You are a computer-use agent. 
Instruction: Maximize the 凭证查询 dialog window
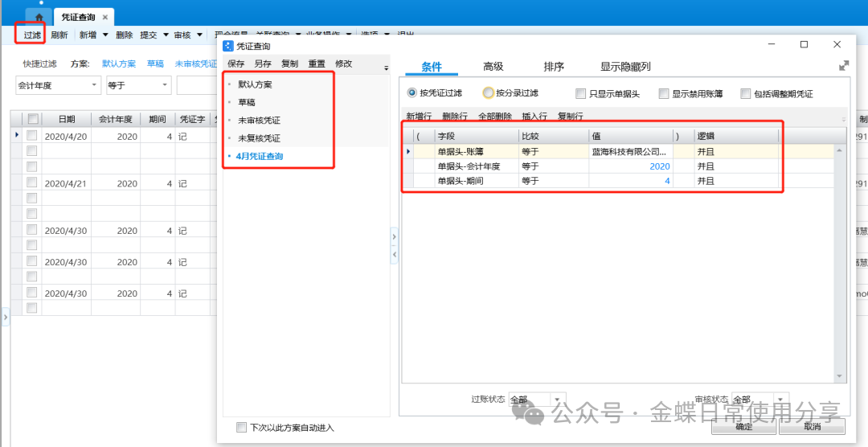pyautogui.click(x=804, y=45)
